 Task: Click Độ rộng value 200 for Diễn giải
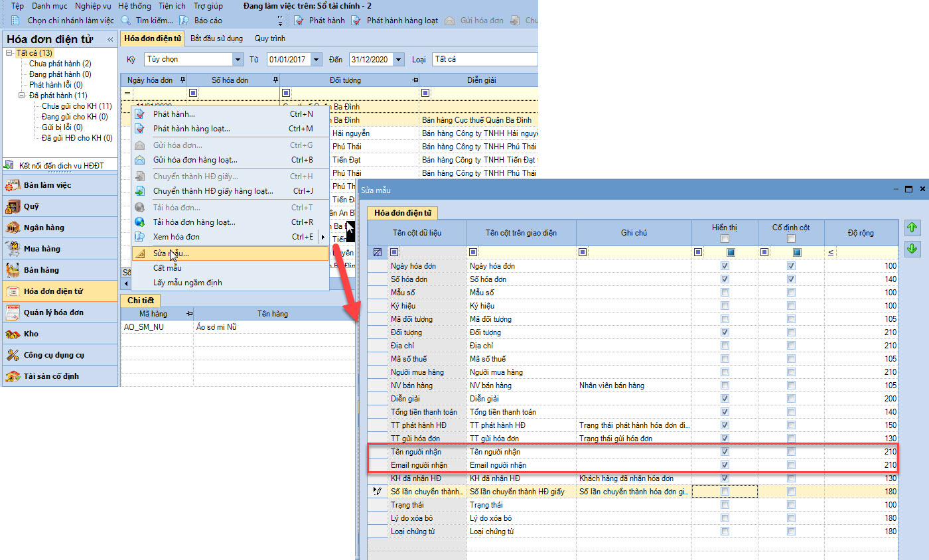(x=861, y=399)
